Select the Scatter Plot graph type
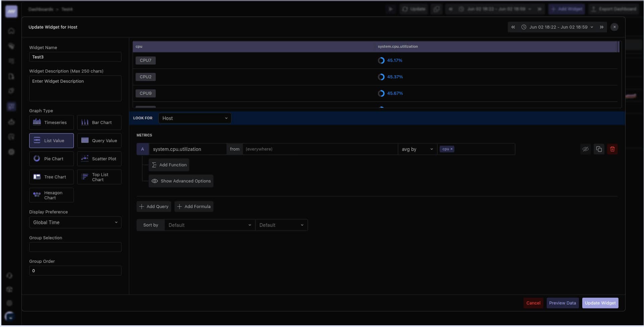This screenshot has width=644, height=327. (x=99, y=159)
